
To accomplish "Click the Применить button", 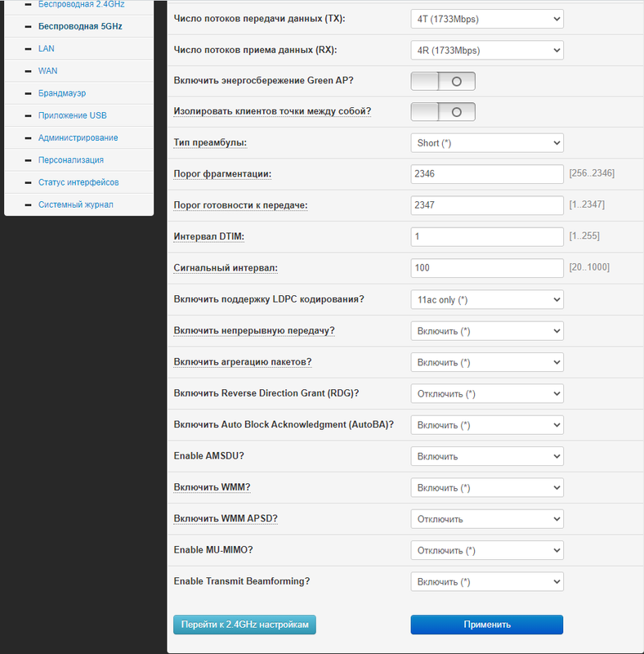I will pyautogui.click(x=487, y=625).
